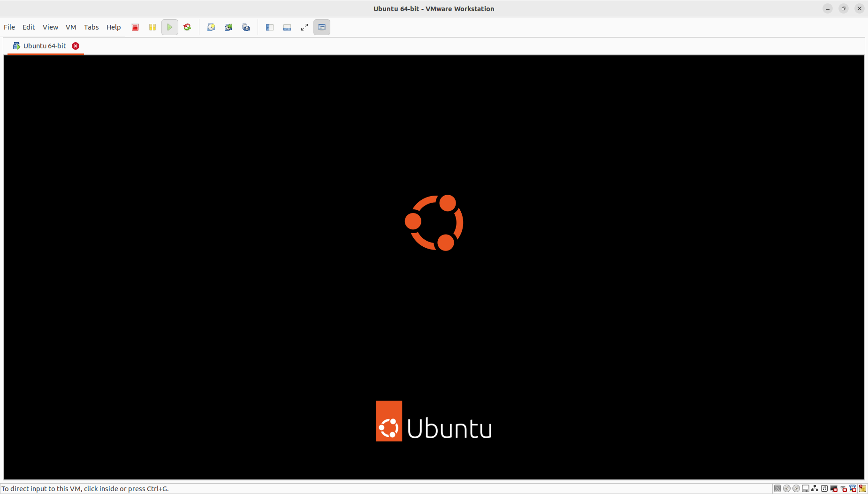This screenshot has width=868, height=494.
Task: Open the Tabs menu
Action: pyautogui.click(x=91, y=27)
